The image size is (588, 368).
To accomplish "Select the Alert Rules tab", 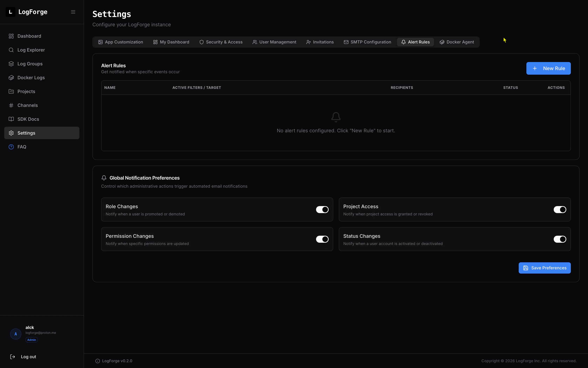I will pyautogui.click(x=415, y=42).
